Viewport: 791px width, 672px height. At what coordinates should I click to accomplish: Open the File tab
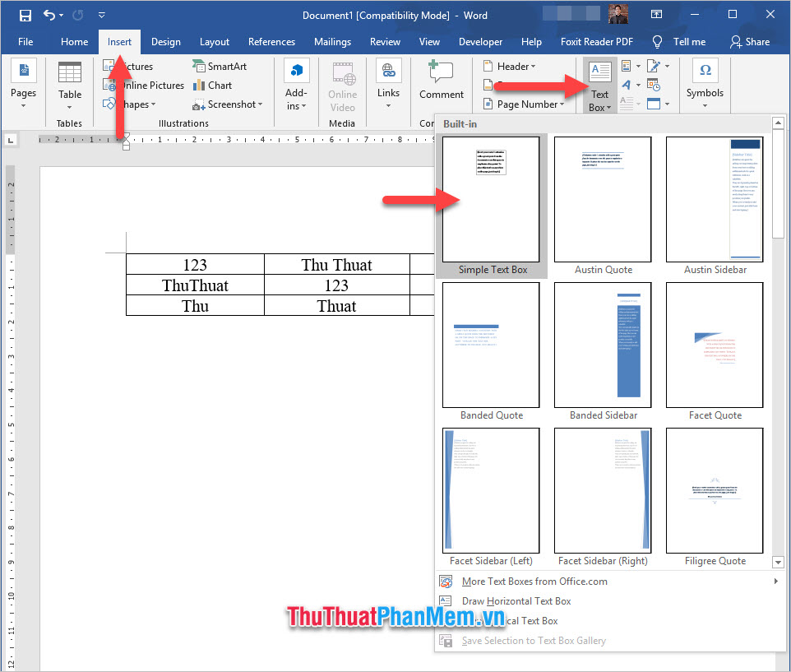click(25, 42)
